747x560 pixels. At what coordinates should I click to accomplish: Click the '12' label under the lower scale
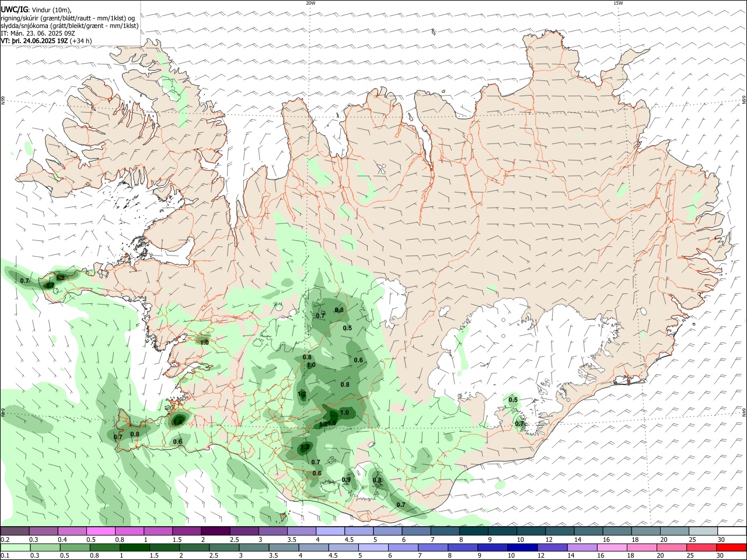[x=541, y=556]
